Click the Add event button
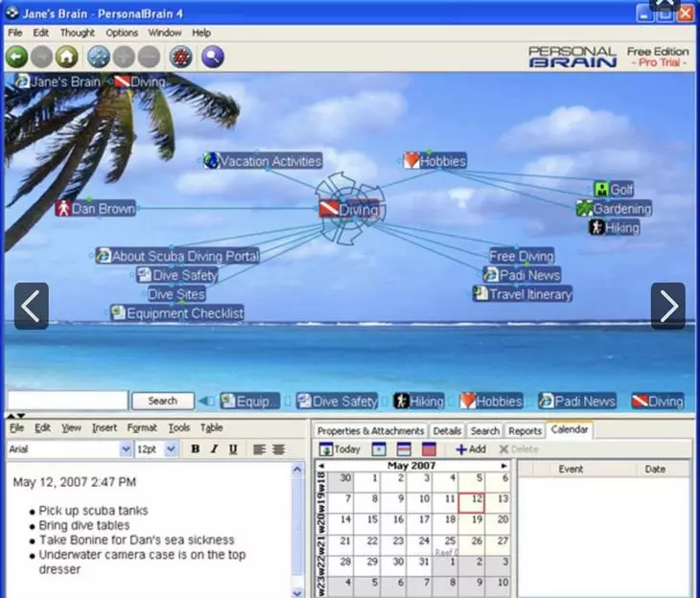This screenshot has height=598, width=700. (x=471, y=449)
